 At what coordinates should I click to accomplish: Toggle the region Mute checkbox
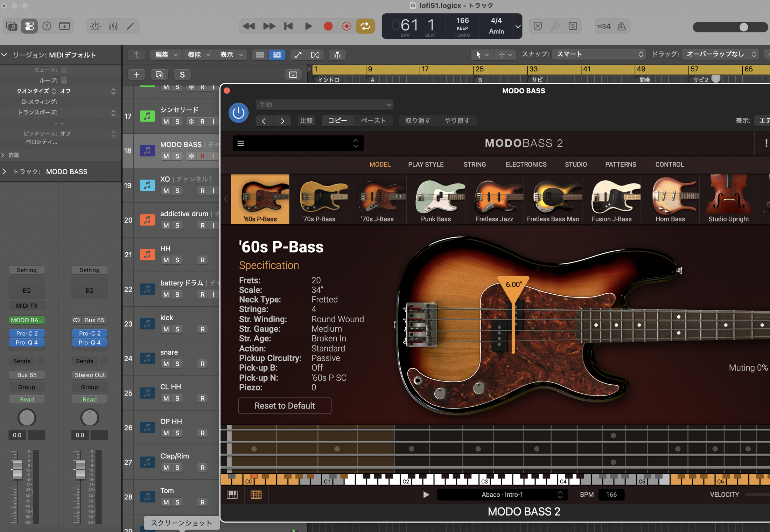pos(64,70)
